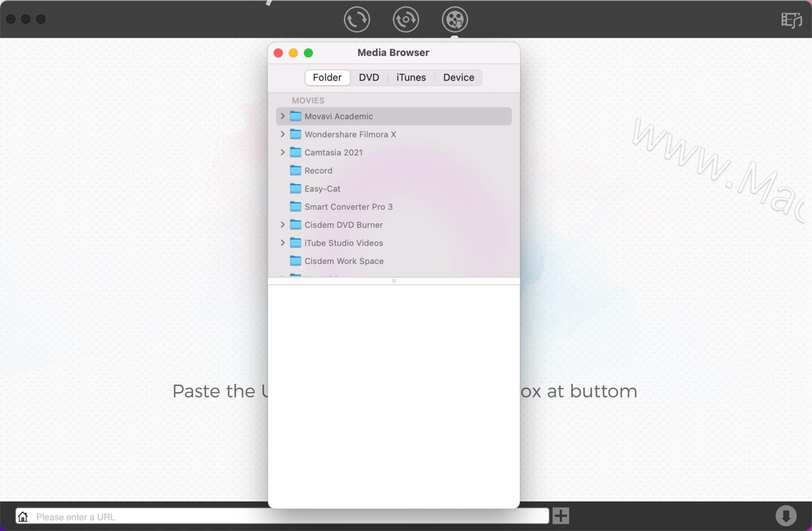
Task: Click the Wondershare Filmora X folder icon
Action: (x=296, y=134)
